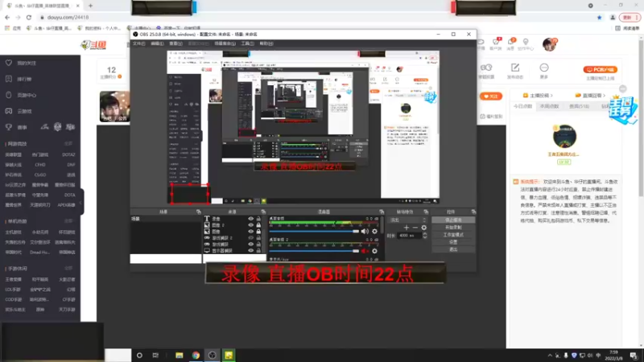This screenshot has height=362, width=644.
Task: Toggle visibility of OBS 游戏捕获 source above display capture
Action: pos(250,245)
